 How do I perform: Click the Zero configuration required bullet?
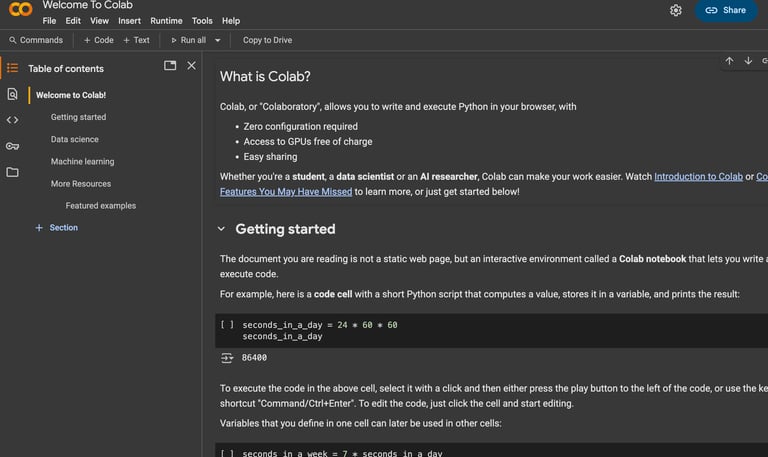coord(300,126)
